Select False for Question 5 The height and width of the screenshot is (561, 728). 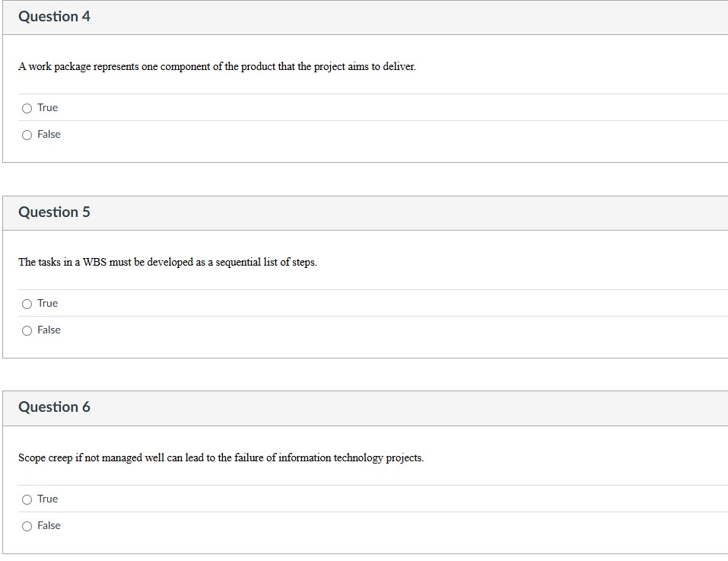click(27, 330)
